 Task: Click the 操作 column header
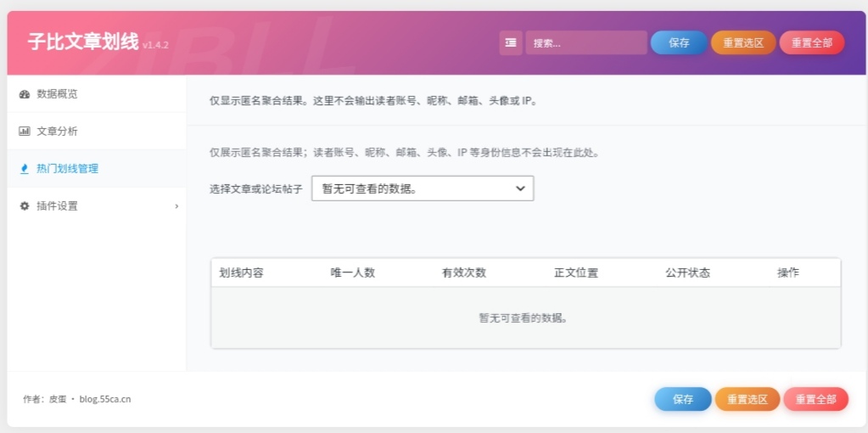tap(788, 273)
